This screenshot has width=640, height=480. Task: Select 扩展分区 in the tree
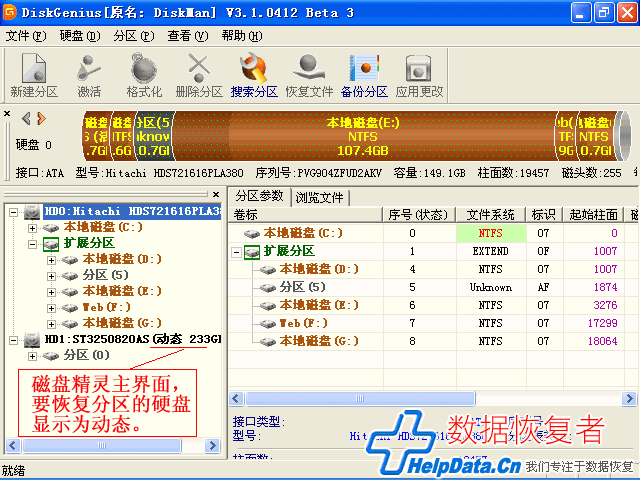point(89,243)
